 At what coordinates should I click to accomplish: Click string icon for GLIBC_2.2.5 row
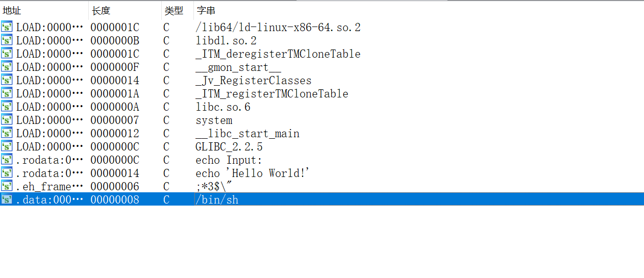[7, 146]
